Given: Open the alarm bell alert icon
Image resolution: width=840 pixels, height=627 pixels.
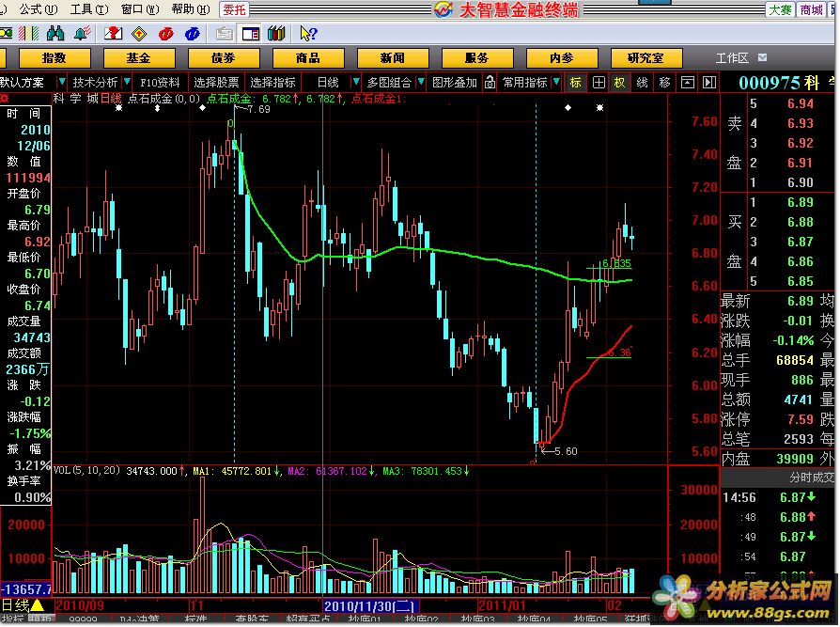Looking at the screenshot, I should coord(82,34).
